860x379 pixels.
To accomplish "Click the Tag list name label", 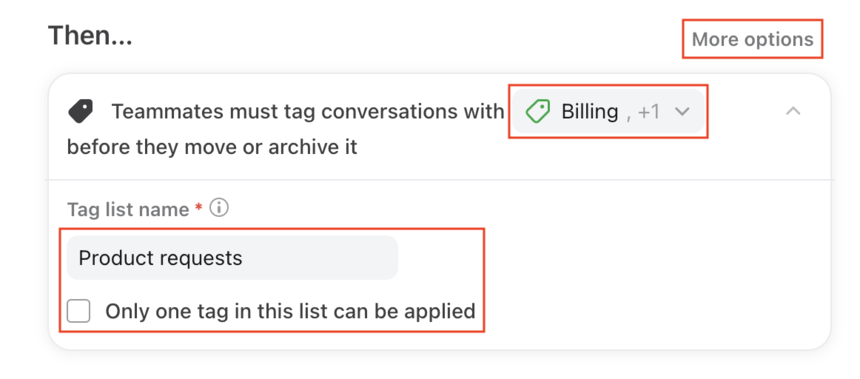I will point(128,209).
